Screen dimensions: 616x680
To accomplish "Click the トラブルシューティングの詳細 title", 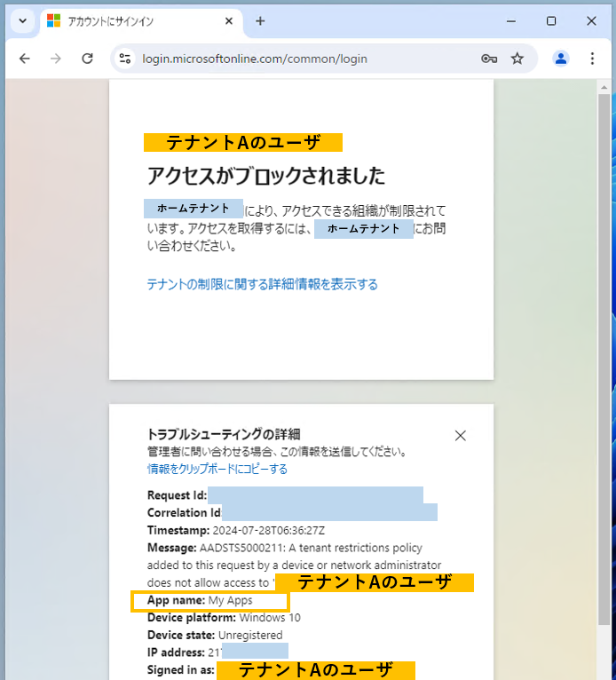I will (224, 434).
